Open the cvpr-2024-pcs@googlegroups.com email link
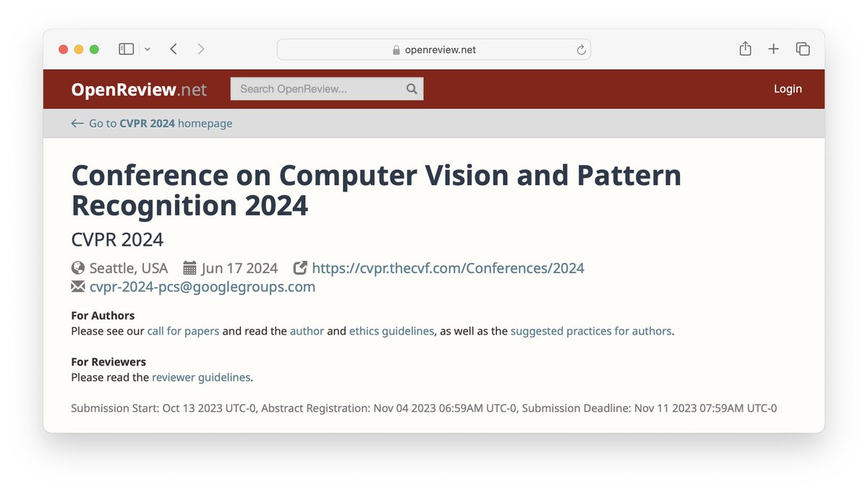This screenshot has width=868, height=490. (x=203, y=287)
